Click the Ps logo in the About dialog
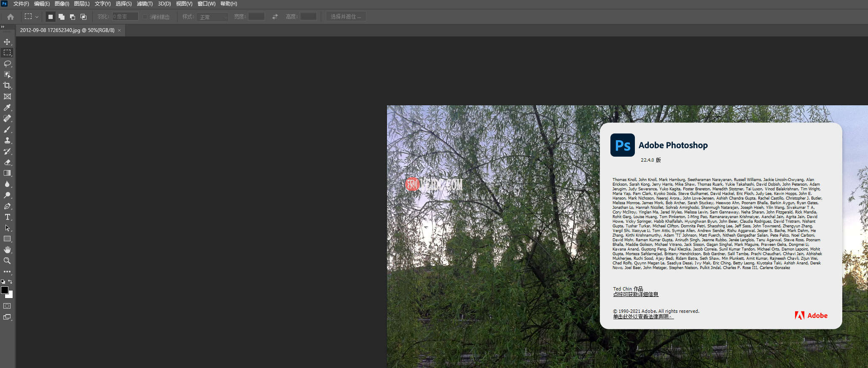This screenshot has height=368, width=868. click(x=623, y=145)
